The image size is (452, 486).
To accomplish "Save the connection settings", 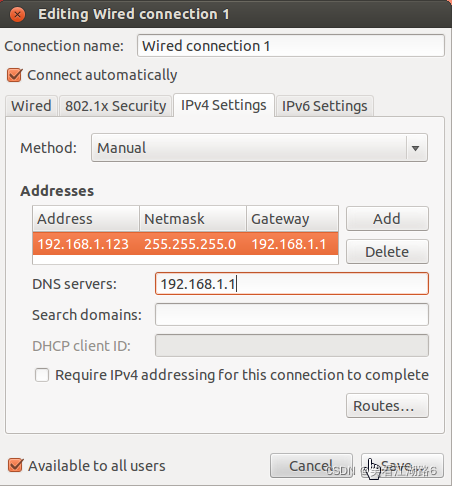I will pyautogui.click(x=402, y=466).
